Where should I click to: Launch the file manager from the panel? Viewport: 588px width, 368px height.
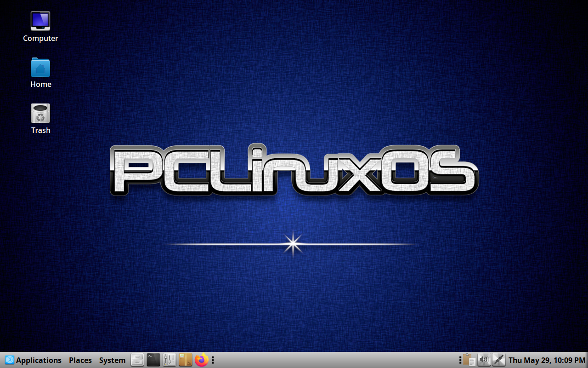tap(137, 360)
